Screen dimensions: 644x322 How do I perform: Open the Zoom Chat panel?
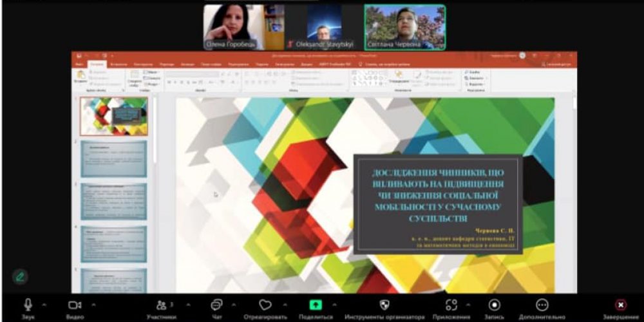tap(216, 305)
